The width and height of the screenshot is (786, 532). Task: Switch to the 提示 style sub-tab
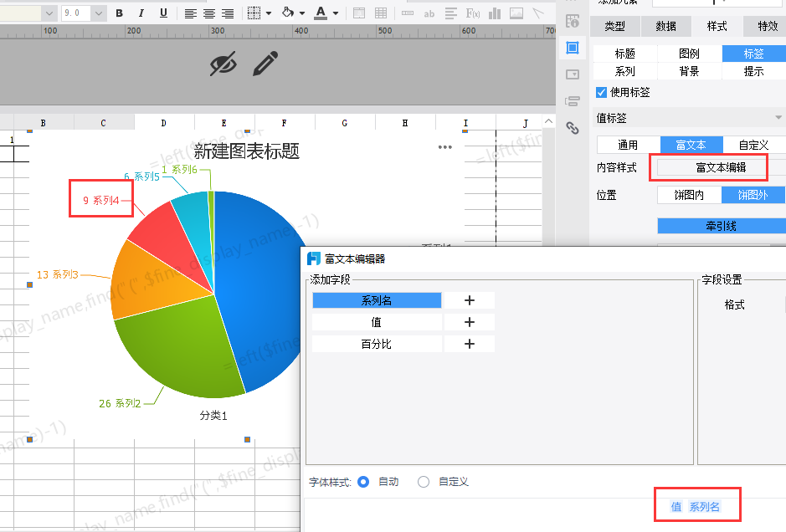[753, 71]
